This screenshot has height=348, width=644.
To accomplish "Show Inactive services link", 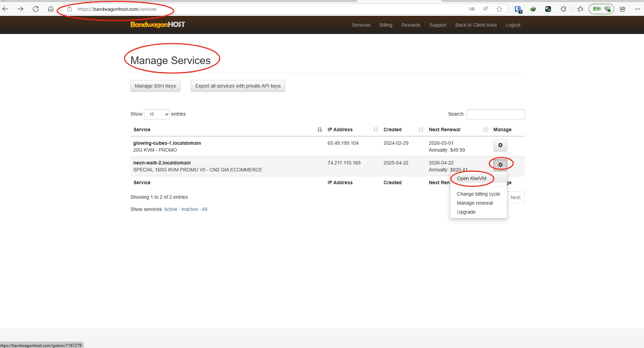I will click(190, 209).
